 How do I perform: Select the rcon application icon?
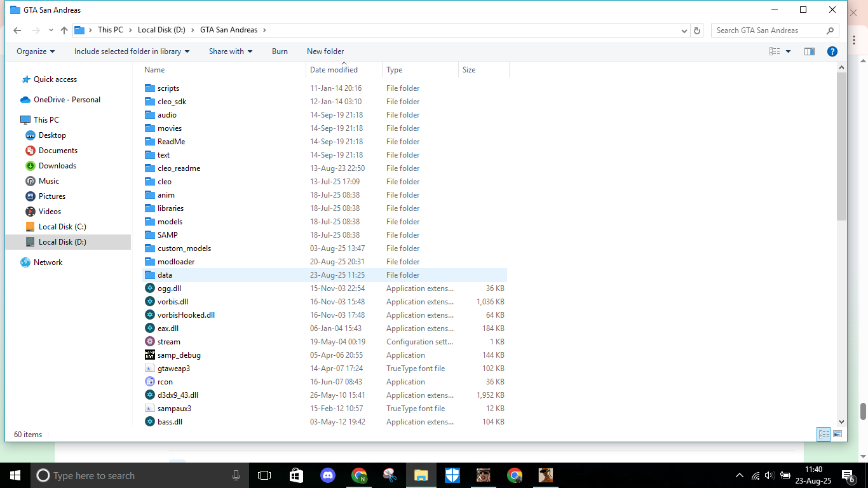[150, 382]
